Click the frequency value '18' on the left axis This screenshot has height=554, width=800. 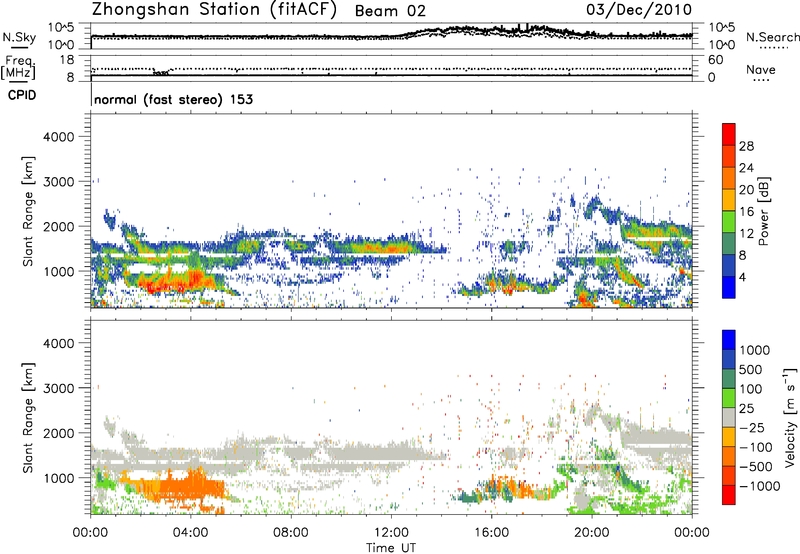[x=67, y=60]
